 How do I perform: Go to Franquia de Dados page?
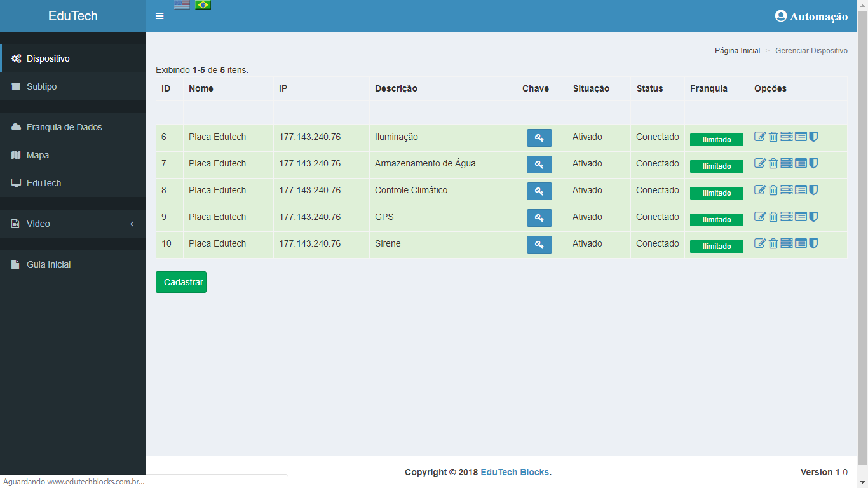pos(73,127)
